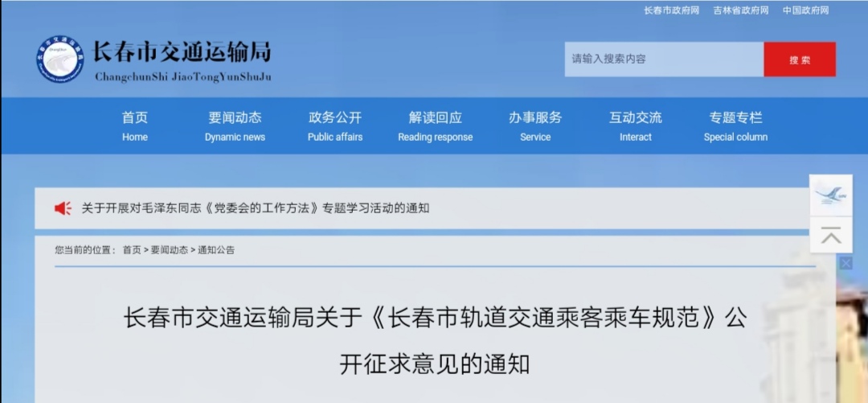Open the 要闻动态 Dynamic news menu
This screenshot has width=868, height=403.
[235, 125]
